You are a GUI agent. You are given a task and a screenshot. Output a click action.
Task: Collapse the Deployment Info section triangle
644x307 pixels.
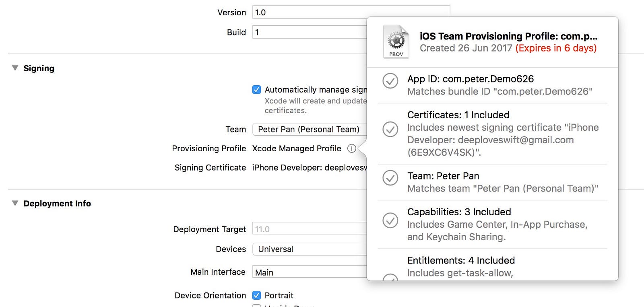(15, 203)
